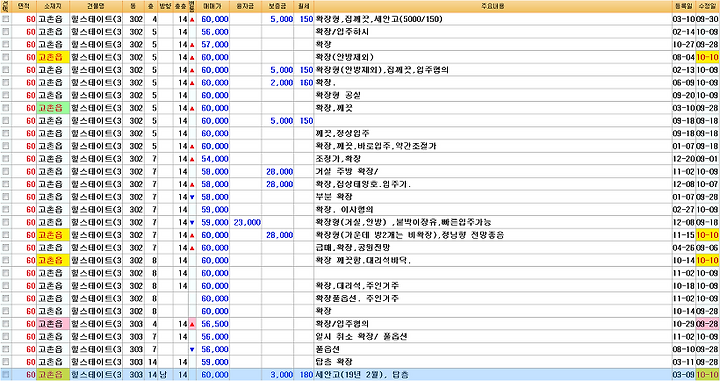Click the 54,000 sale price cell

tap(214, 159)
